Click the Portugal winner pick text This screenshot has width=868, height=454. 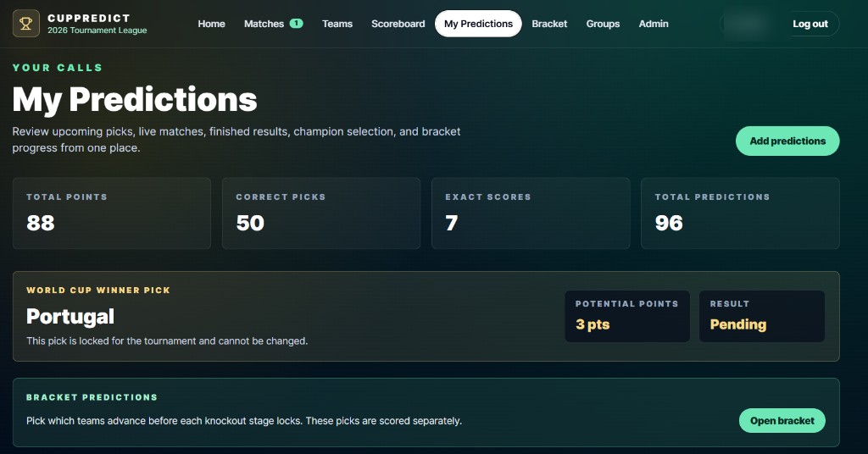pos(70,316)
